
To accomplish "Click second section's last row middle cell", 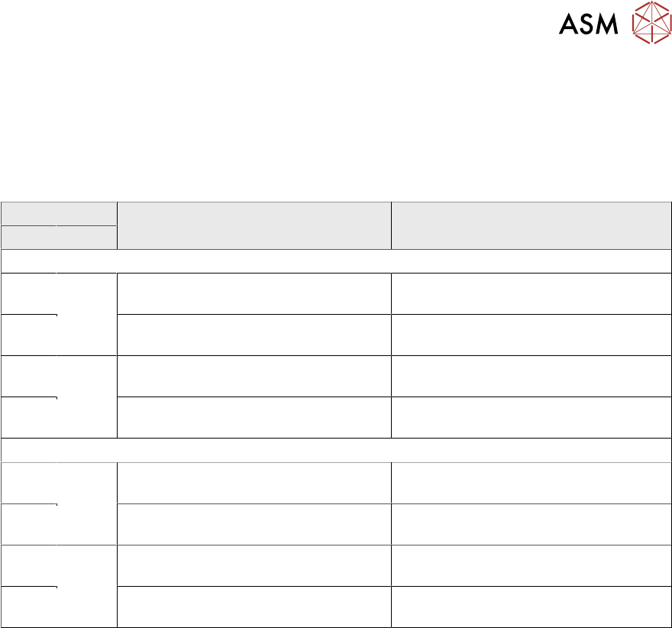I will [x=254, y=607].
